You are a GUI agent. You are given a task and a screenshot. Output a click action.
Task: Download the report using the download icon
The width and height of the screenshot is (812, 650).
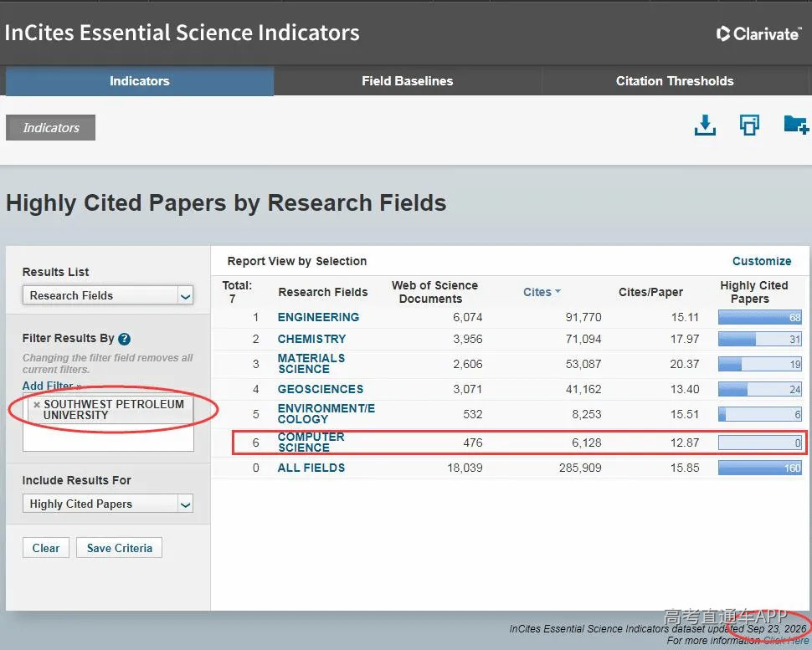click(705, 125)
